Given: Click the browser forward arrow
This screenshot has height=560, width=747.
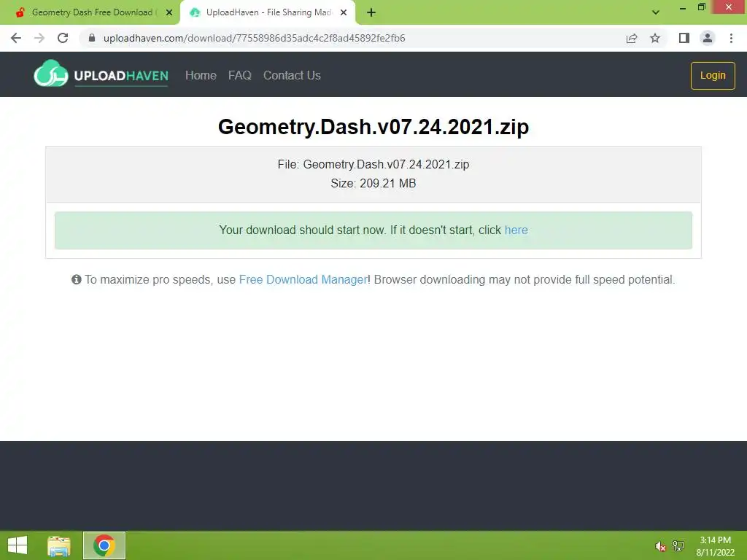Looking at the screenshot, I should 39,38.
